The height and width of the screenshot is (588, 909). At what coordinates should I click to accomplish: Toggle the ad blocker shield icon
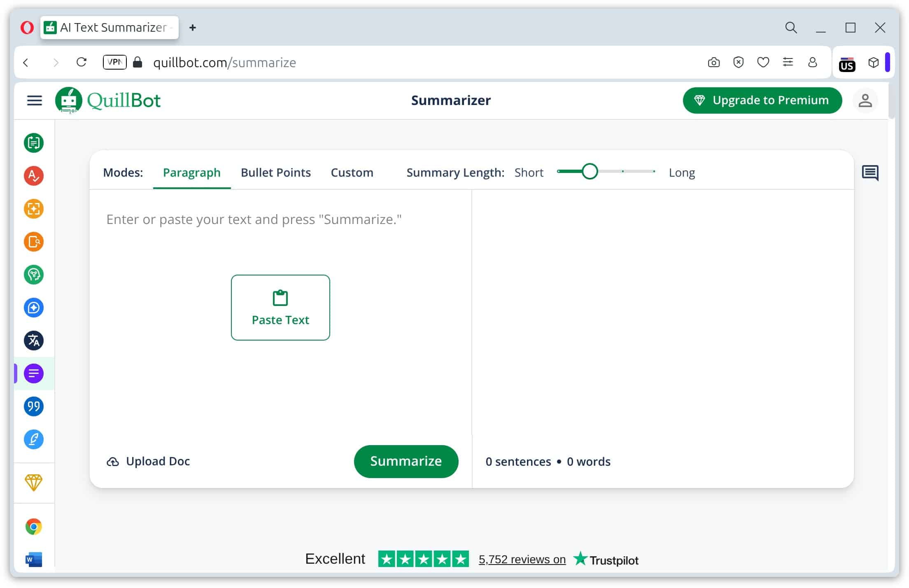738,62
